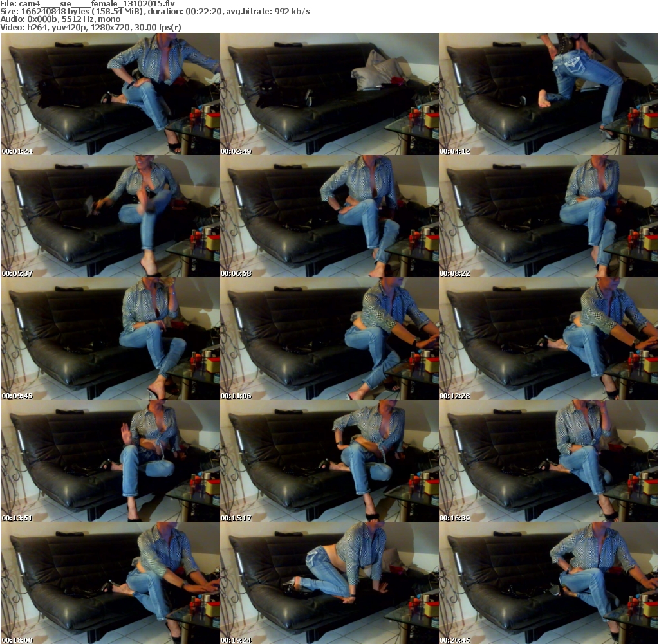
Task: Click the 'Size: 166240848 bytes' info line
Action: [x=155, y=12]
